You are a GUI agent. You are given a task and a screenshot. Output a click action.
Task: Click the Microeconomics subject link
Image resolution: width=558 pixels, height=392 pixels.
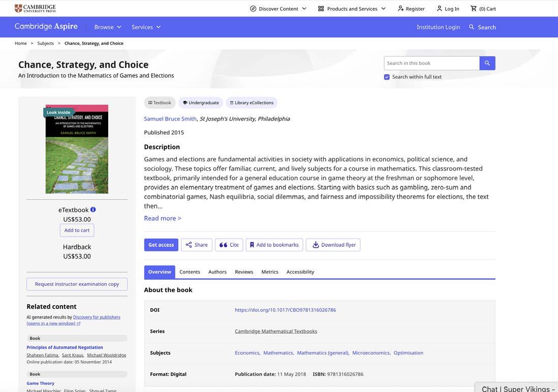(x=371, y=353)
